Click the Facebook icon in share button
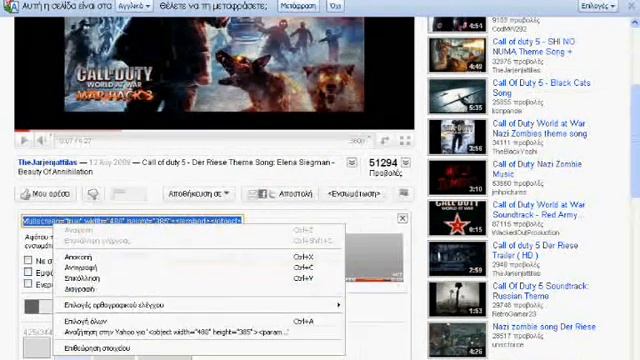The height and width of the screenshot is (360, 640). 262,194
